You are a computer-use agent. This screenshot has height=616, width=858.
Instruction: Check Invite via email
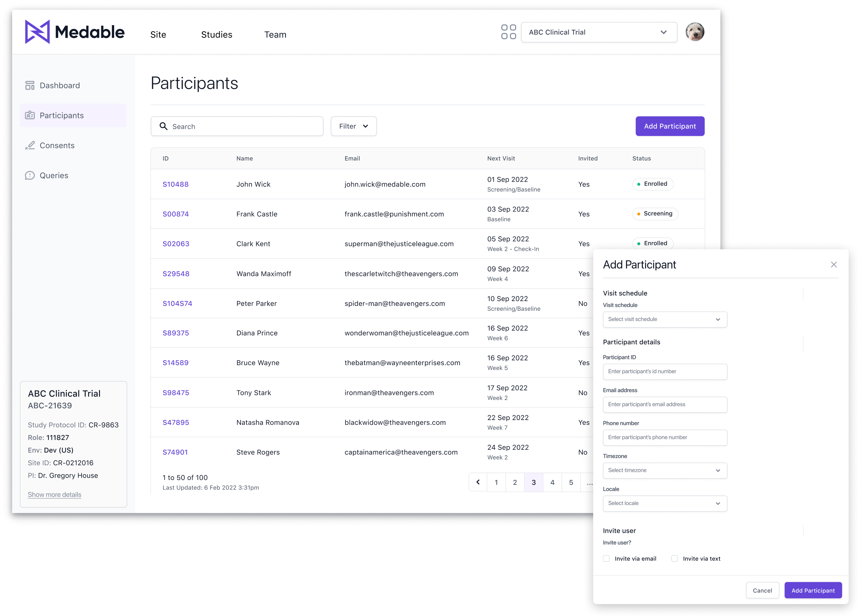pos(606,559)
